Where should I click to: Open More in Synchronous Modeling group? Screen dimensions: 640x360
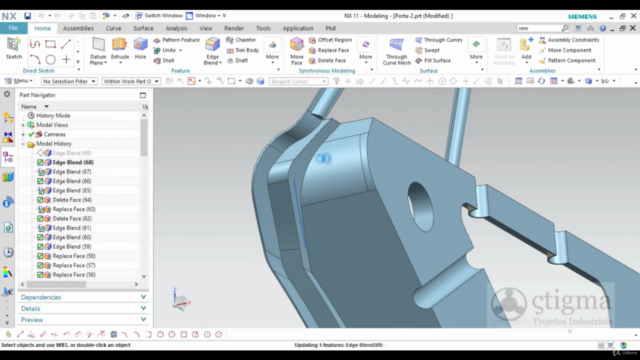pyautogui.click(x=365, y=51)
